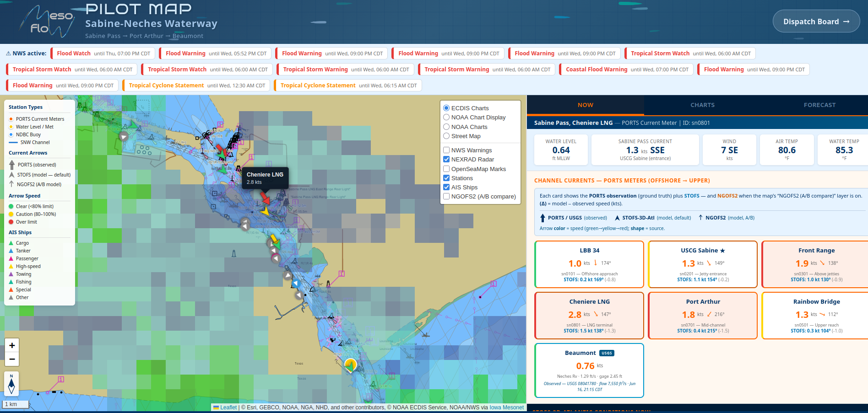Open the Dispatch Board

click(x=816, y=21)
